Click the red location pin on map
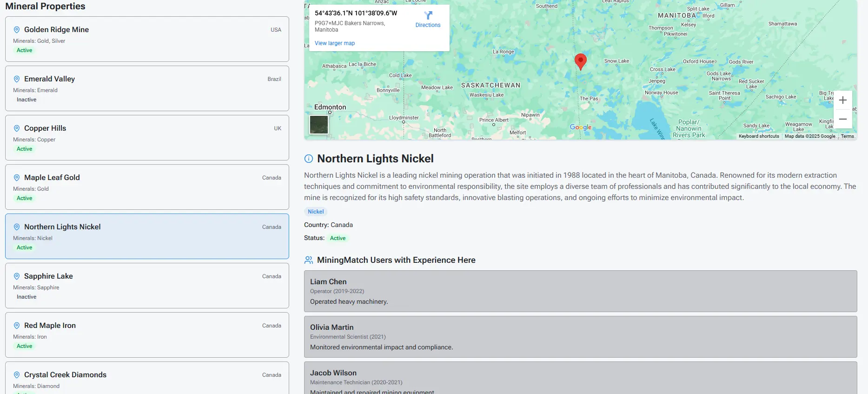Viewport: 868px width, 394px height. click(x=580, y=60)
